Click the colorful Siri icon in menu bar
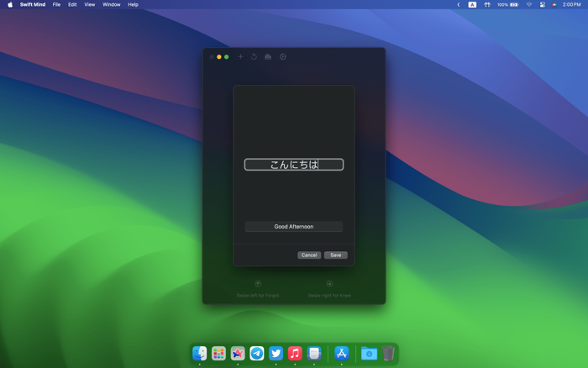 click(554, 4)
